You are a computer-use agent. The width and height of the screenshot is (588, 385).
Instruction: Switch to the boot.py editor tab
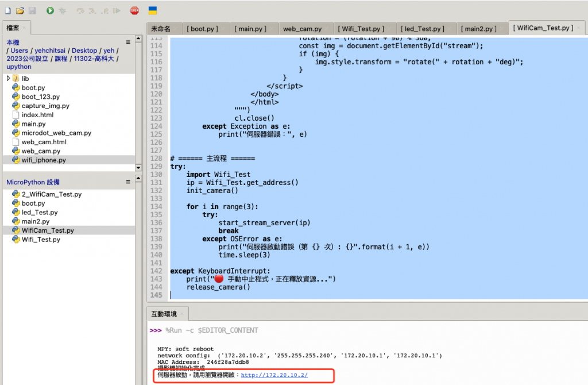click(202, 29)
